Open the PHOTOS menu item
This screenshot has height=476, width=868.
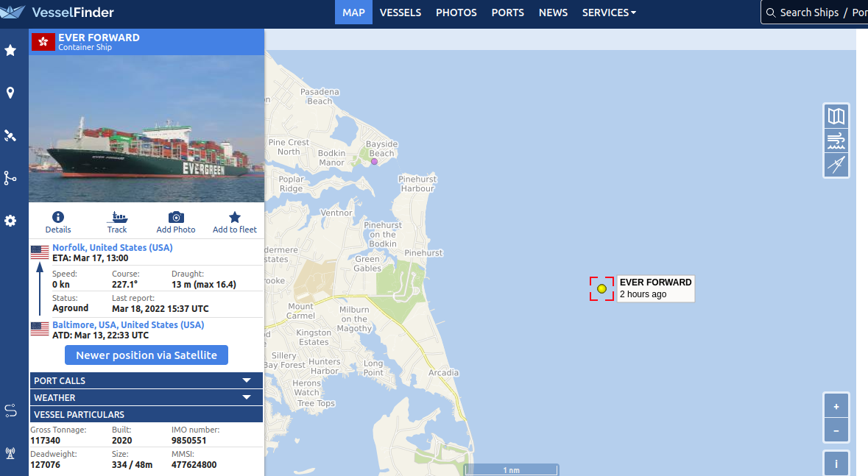[456, 13]
